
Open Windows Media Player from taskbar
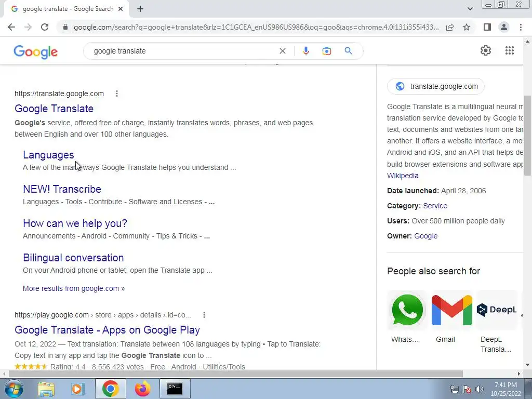(x=78, y=389)
